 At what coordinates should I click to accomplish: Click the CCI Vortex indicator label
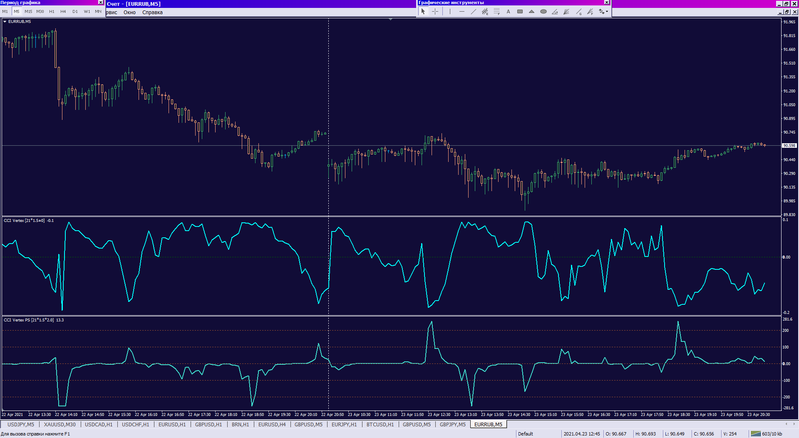tap(29, 221)
